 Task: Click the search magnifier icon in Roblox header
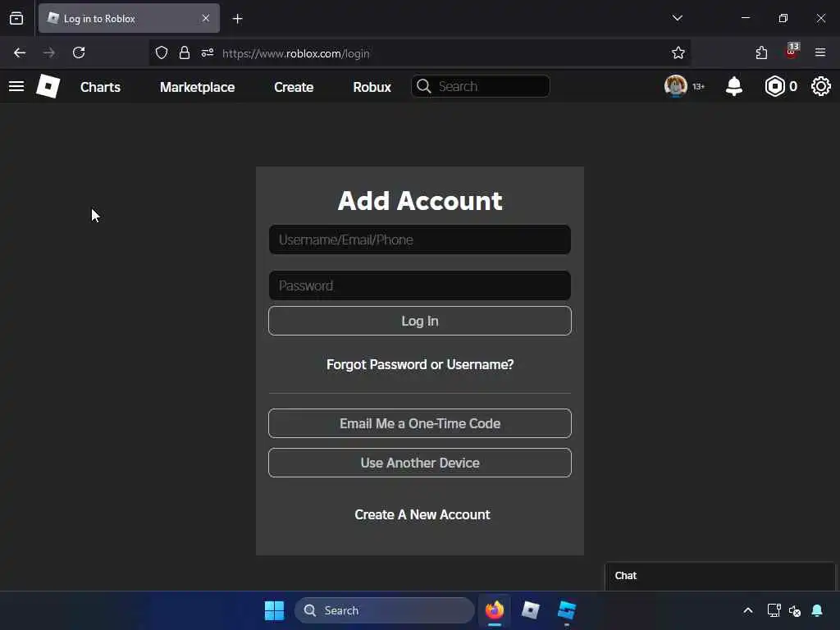[x=424, y=86]
